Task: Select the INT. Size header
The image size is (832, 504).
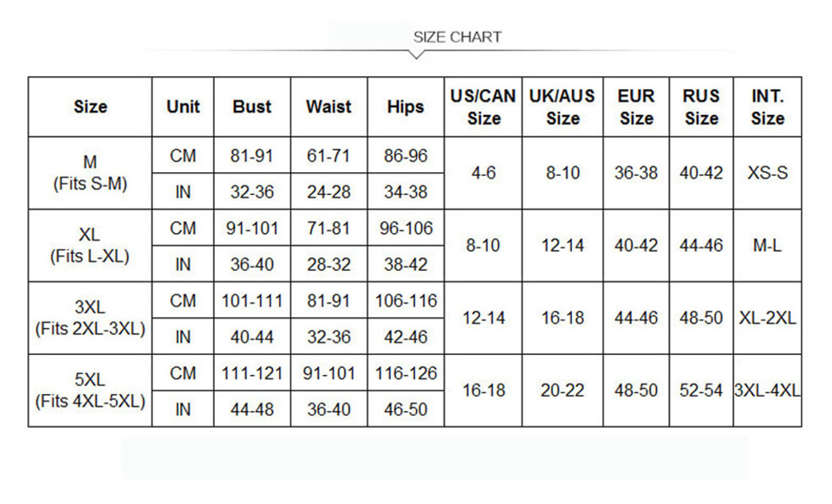Action: click(x=767, y=107)
